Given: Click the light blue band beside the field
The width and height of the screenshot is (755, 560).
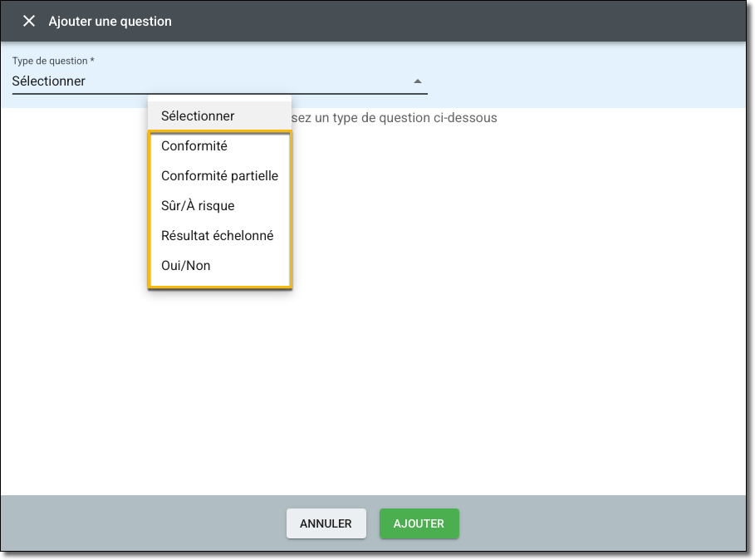Looking at the screenshot, I should [x=581, y=75].
